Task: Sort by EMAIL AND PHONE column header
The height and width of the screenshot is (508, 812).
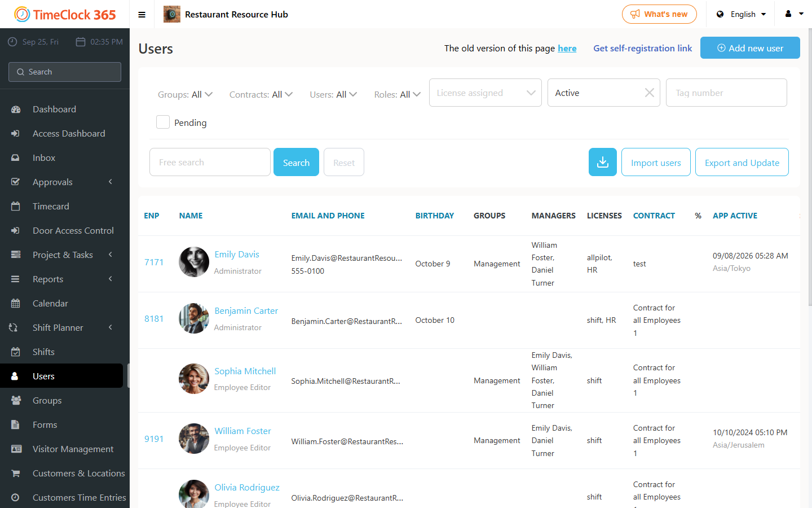Action: (328, 216)
